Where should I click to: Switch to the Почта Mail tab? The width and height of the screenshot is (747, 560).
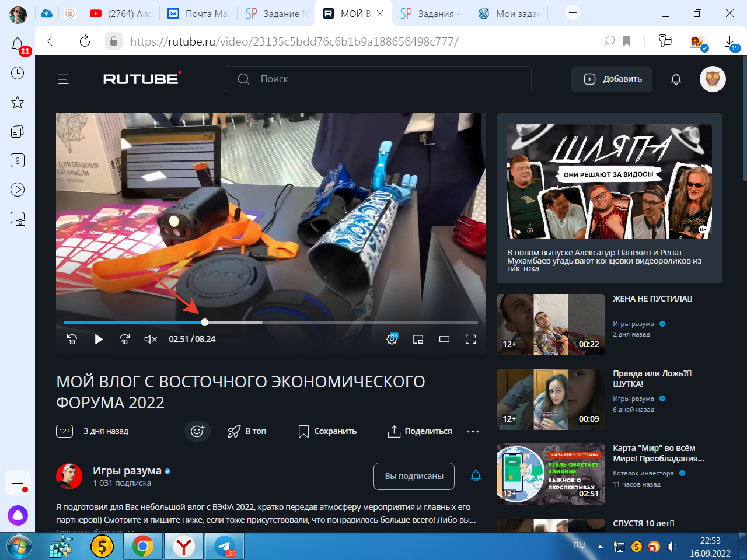point(198,13)
